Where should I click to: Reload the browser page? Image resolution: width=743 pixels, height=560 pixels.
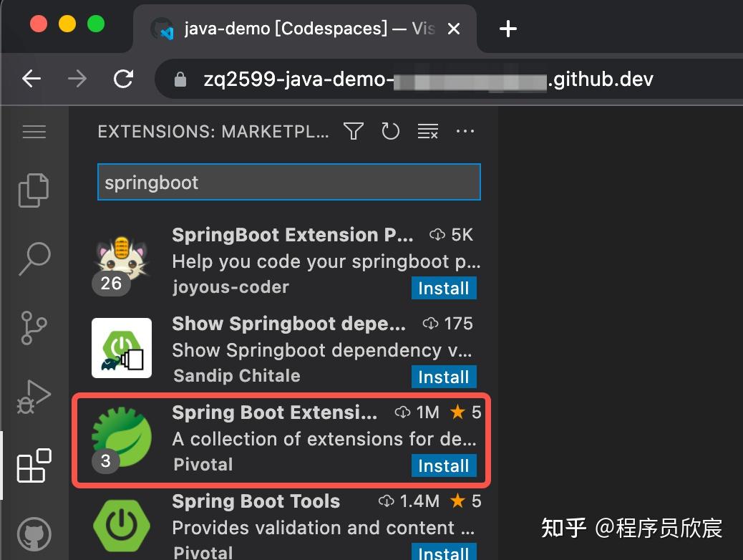point(123,78)
